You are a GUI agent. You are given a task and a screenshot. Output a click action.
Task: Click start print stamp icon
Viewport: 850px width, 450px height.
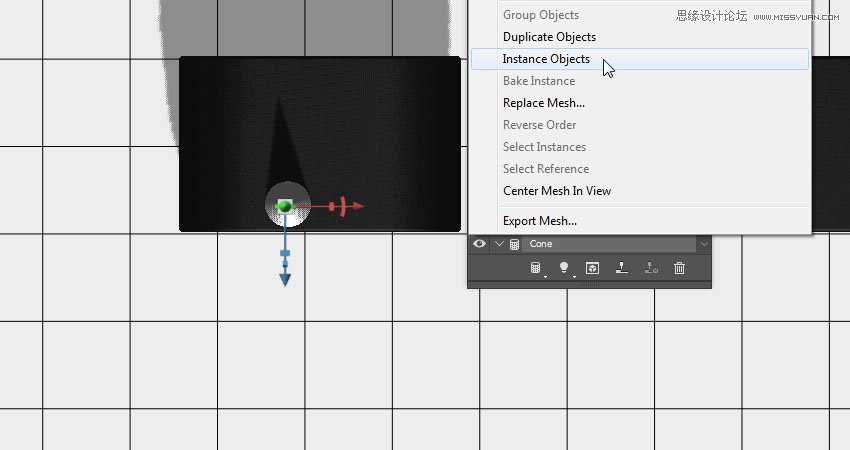(x=621, y=268)
